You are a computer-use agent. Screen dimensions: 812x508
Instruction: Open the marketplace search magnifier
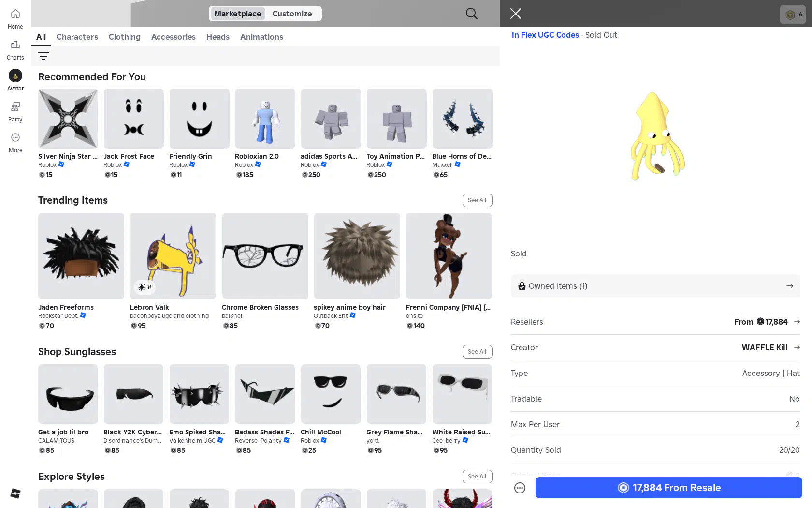(472, 14)
